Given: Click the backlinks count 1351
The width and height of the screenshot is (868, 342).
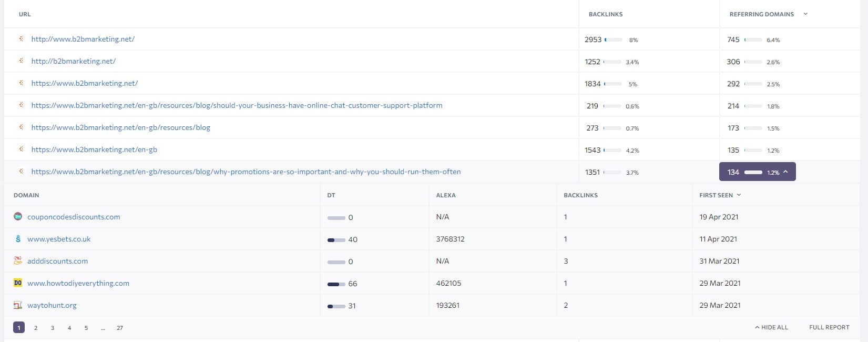Looking at the screenshot, I should [593, 172].
